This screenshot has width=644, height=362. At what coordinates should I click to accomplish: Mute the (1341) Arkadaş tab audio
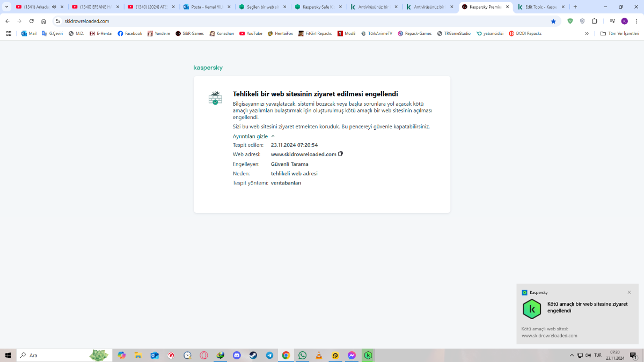coord(54,7)
